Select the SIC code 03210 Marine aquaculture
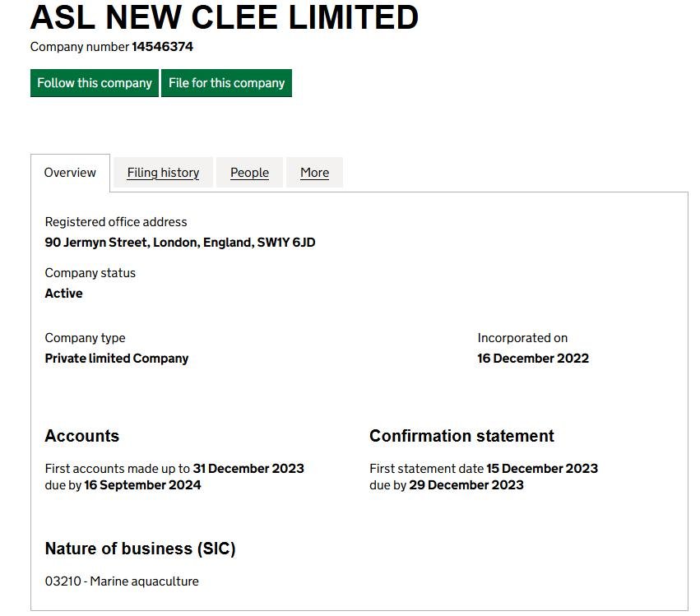 click(122, 581)
